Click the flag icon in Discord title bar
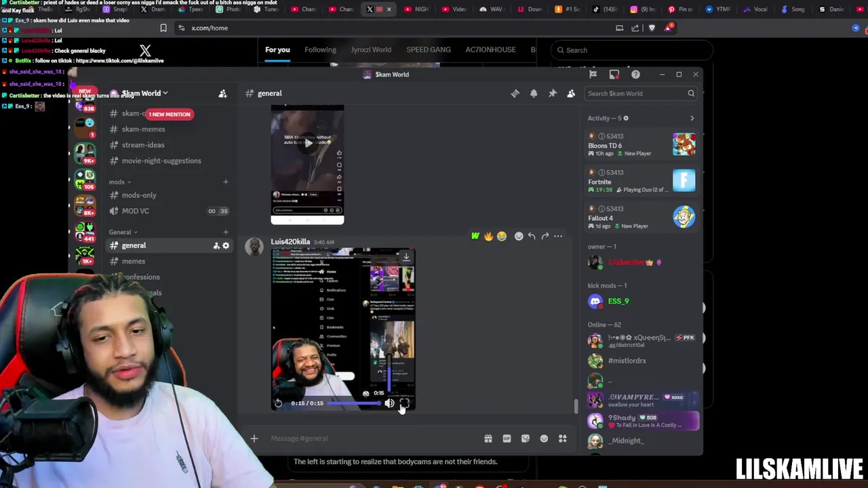This screenshot has width=868, height=488. [x=593, y=75]
